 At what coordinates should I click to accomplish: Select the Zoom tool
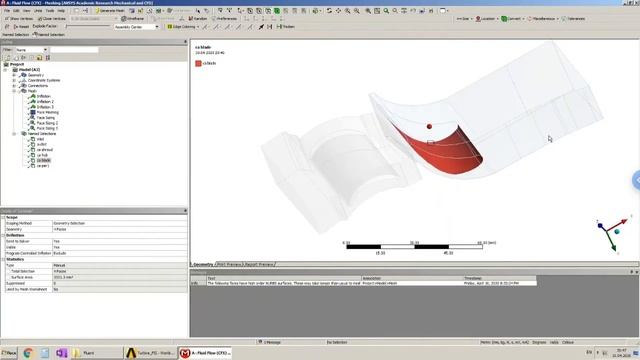[x=347, y=11]
